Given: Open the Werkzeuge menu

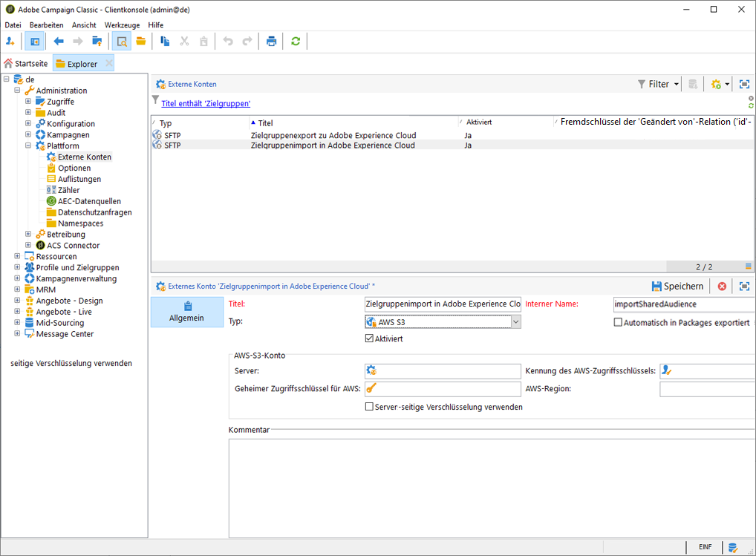Looking at the screenshot, I should 122,25.
